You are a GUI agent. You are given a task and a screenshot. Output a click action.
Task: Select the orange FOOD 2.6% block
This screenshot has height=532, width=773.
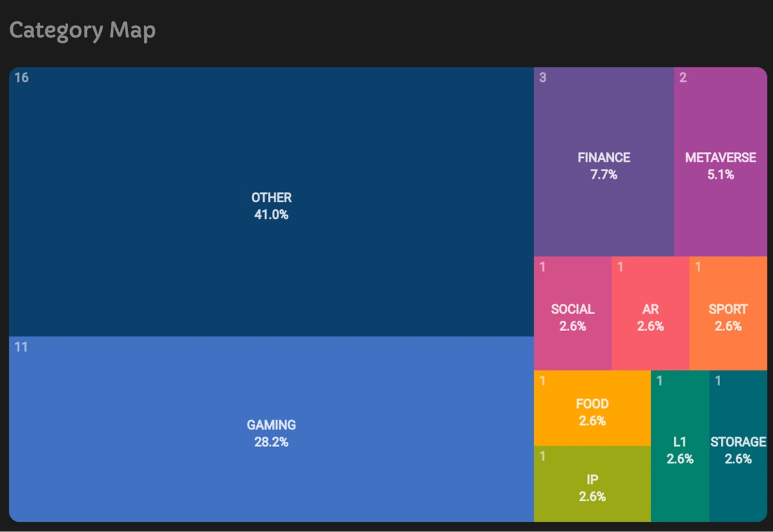pos(592,408)
